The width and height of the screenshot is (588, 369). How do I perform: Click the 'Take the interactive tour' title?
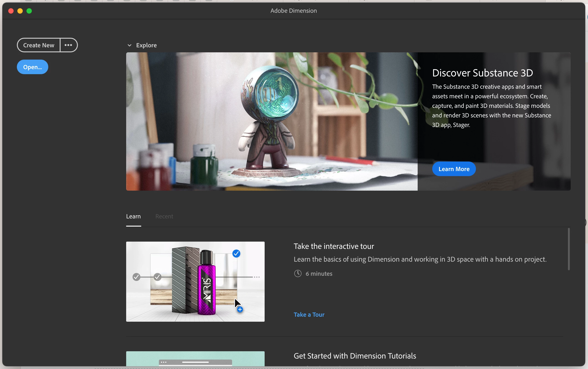[334, 246]
